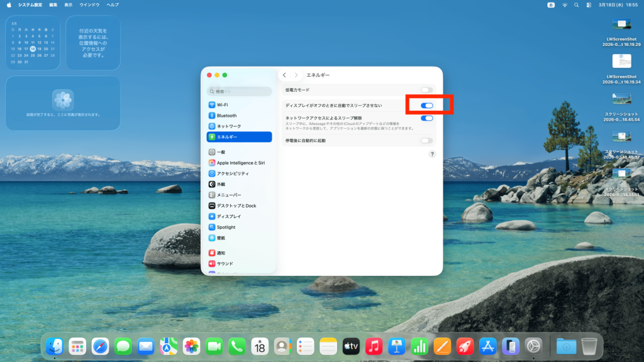Focus the 検索 field in settings sidebar
Screen dimensions: 644x362
(x=239, y=92)
